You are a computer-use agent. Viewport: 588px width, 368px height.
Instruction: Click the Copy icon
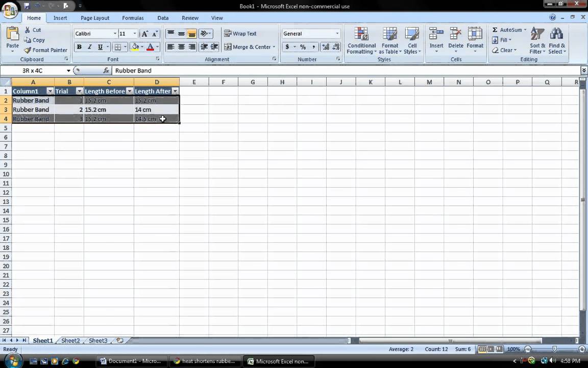(x=28, y=40)
